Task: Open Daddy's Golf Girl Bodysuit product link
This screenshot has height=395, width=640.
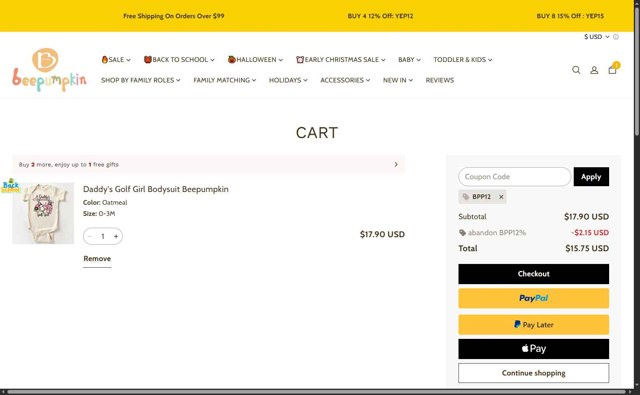Action: click(156, 189)
